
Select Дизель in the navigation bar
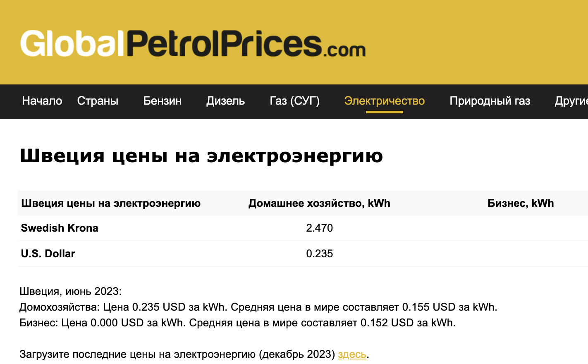(225, 101)
